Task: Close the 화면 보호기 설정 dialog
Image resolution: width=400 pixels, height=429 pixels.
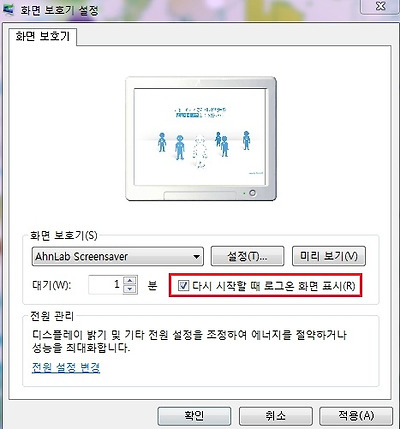Action: pyautogui.click(x=380, y=6)
